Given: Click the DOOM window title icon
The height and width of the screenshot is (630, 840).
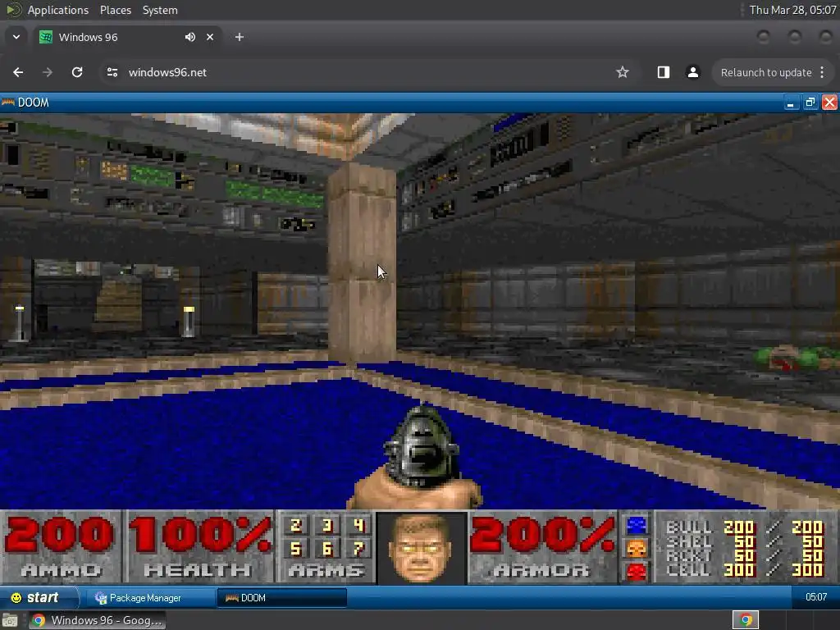Looking at the screenshot, I should pyautogui.click(x=8, y=103).
